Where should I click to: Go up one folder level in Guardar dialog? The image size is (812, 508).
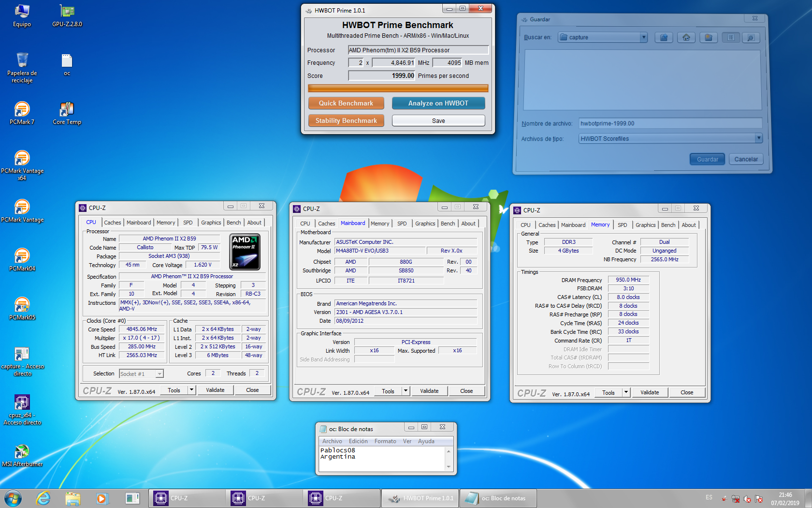point(664,38)
